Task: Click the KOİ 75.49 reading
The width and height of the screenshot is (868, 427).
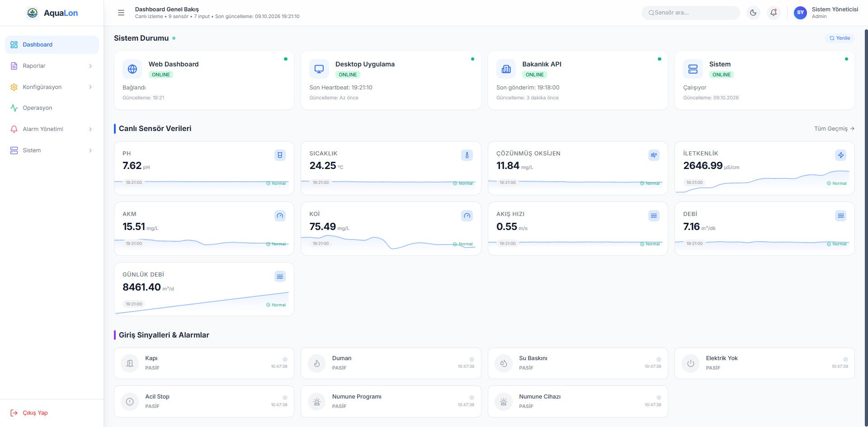Action: (322, 227)
